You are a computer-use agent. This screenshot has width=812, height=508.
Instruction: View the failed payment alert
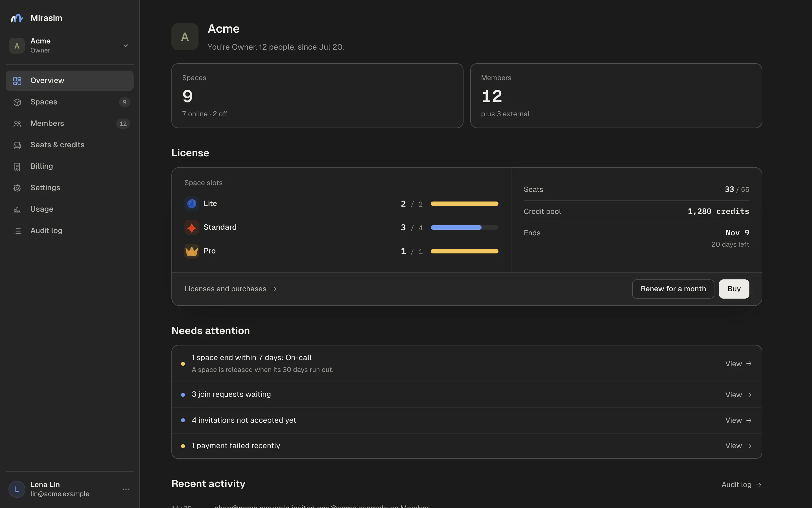[x=738, y=446]
